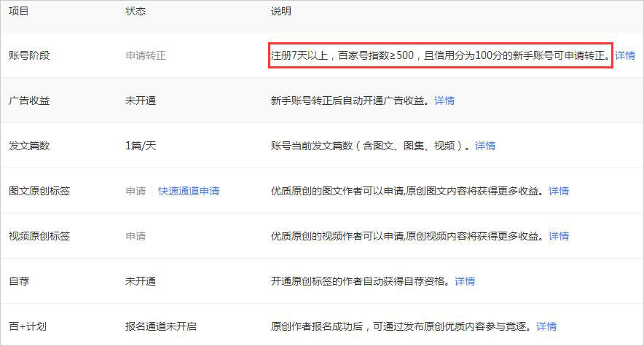Click the 项目 column header
Image resolution: width=644 pixels, height=346 pixels.
[x=19, y=12]
